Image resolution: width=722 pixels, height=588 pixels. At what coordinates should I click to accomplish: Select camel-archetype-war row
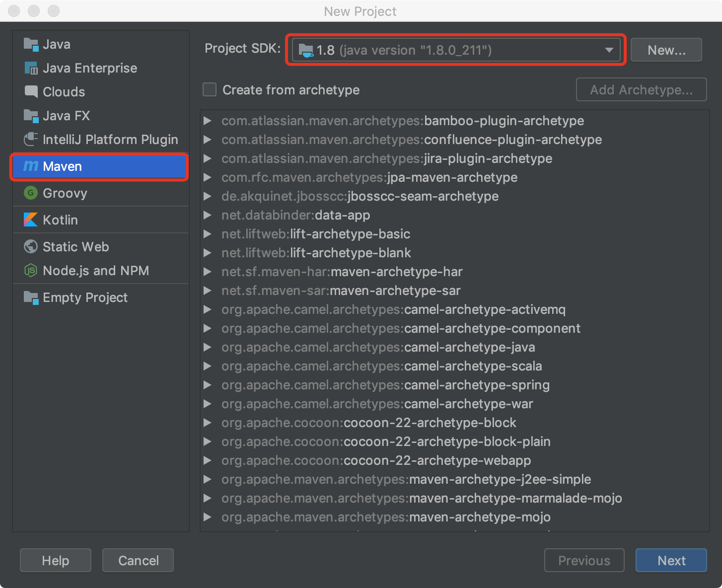pos(454,404)
